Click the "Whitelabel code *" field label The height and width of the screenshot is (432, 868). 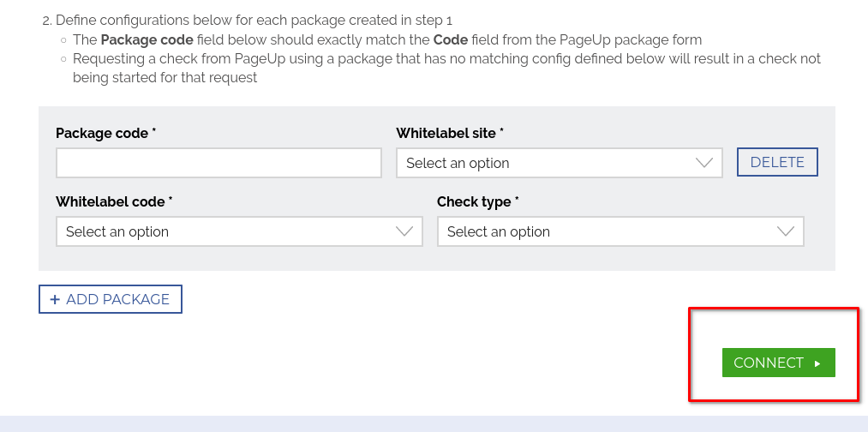click(114, 201)
